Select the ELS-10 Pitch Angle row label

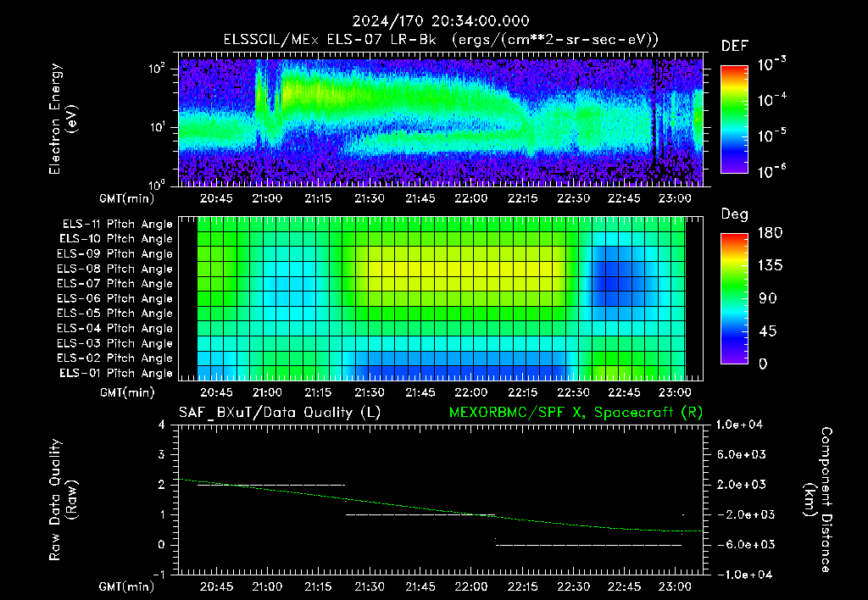pos(116,239)
